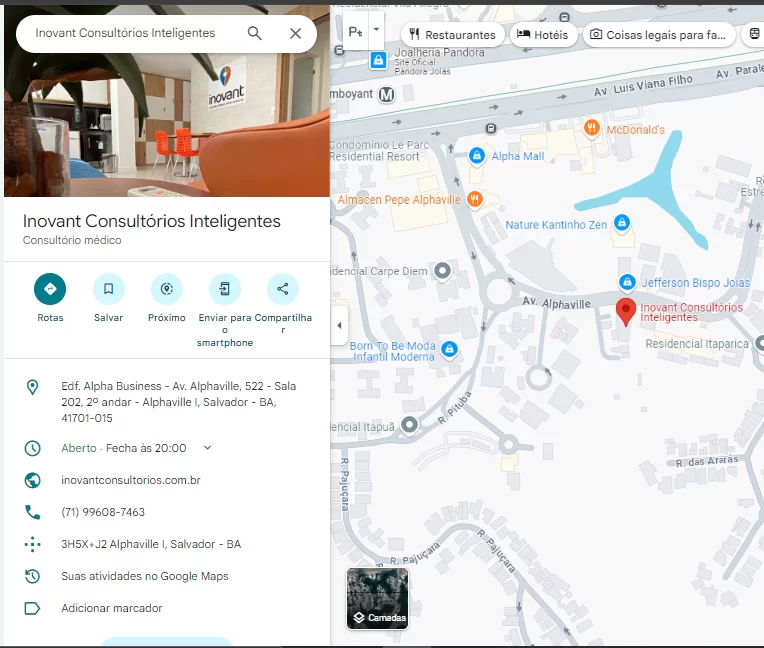The width and height of the screenshot is (764, 648).
Task: Click McDonald's restaurant map pin
Action: [592, 129]
